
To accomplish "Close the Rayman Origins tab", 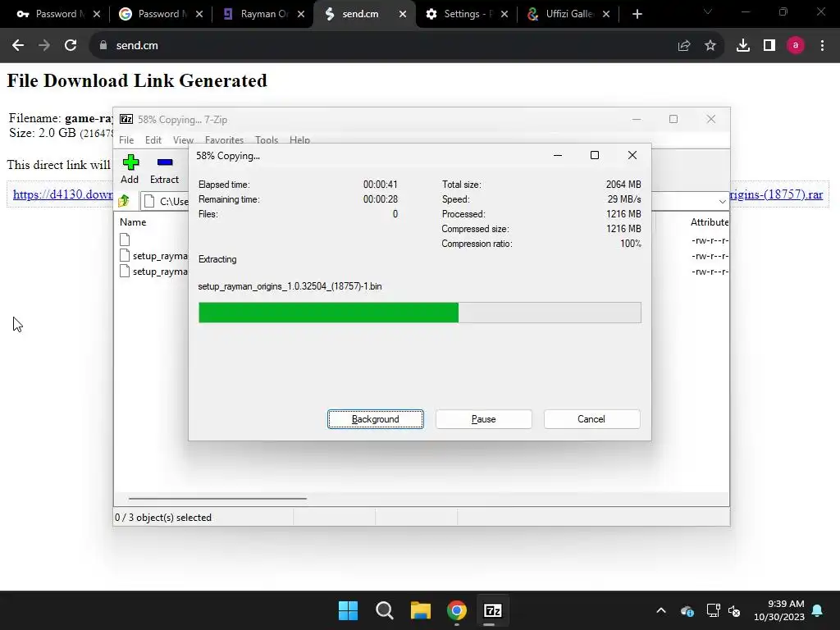I will click(301, 14).
